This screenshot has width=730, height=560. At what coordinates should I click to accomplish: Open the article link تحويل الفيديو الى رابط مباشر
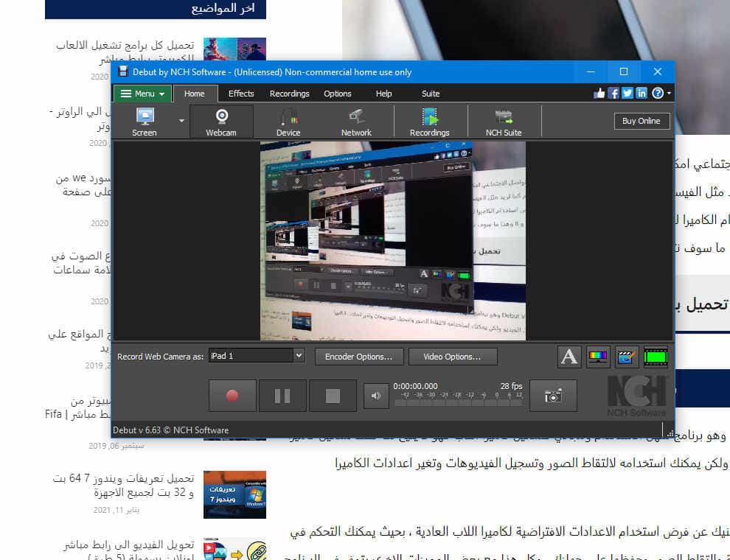(128, 549)
